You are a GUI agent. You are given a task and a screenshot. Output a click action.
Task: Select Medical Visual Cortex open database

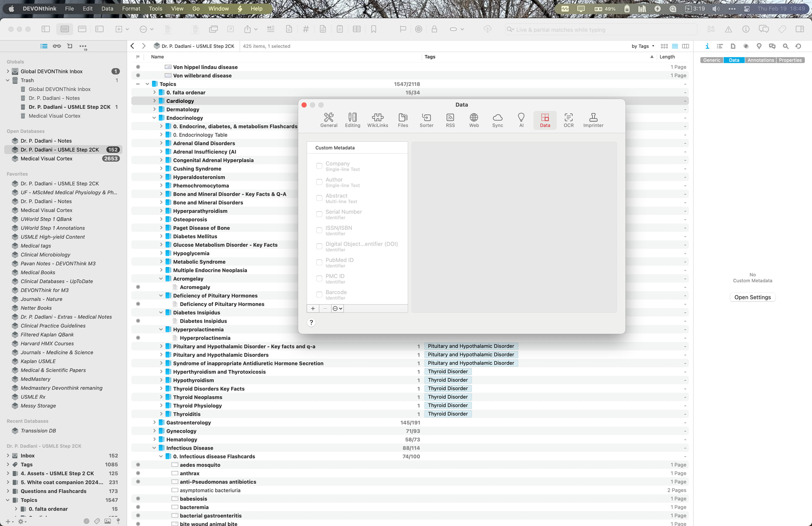(47, 159)
